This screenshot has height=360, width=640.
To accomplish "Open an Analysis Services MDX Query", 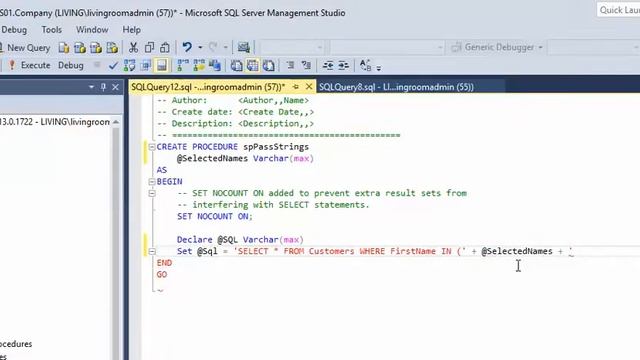I will (80, 48).
